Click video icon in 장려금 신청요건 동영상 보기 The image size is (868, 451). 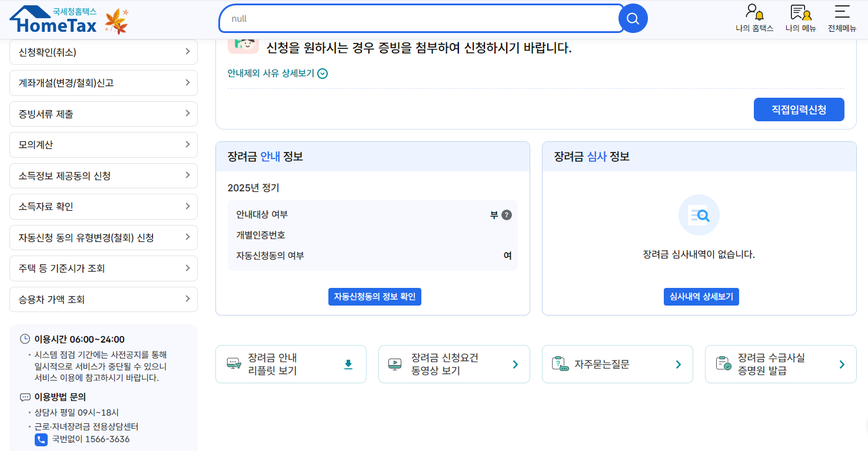395,364
